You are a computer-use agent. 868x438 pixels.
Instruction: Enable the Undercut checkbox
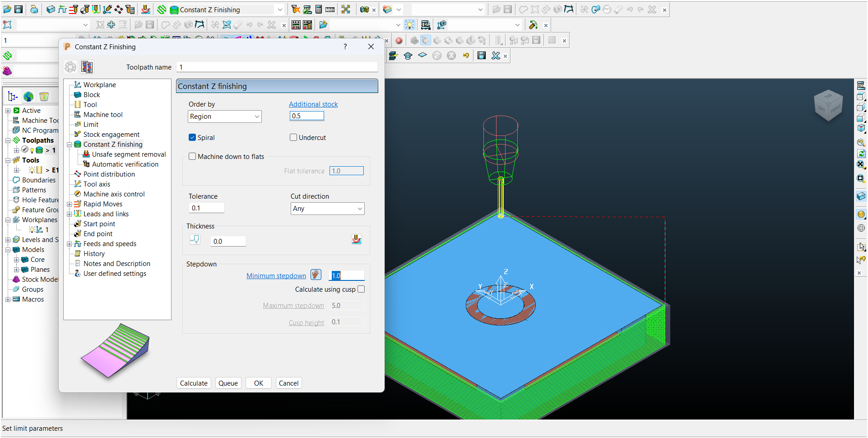pos(293,138)
